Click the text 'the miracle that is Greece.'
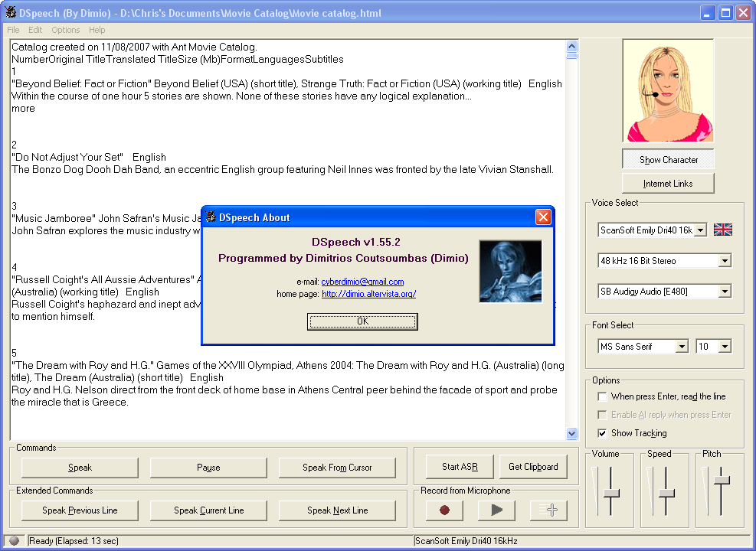 click(70, 403)
